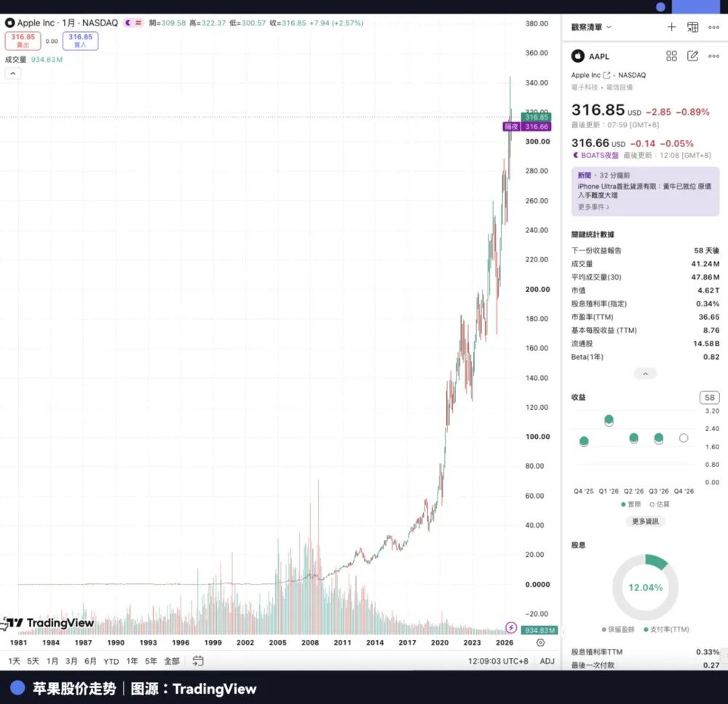Toggle the ADJ adjustment button
Viewport: 728px width, 704px height.
tap(547, 661)
